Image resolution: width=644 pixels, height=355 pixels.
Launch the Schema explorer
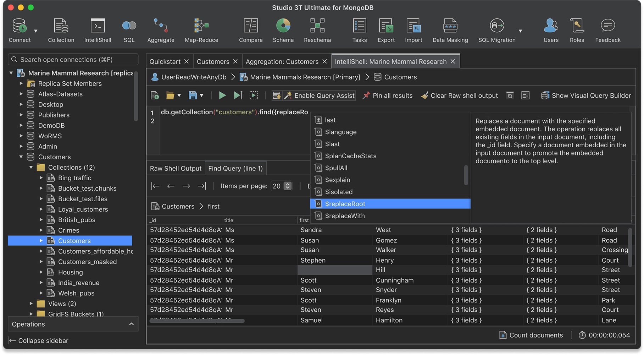coord(283,31)
